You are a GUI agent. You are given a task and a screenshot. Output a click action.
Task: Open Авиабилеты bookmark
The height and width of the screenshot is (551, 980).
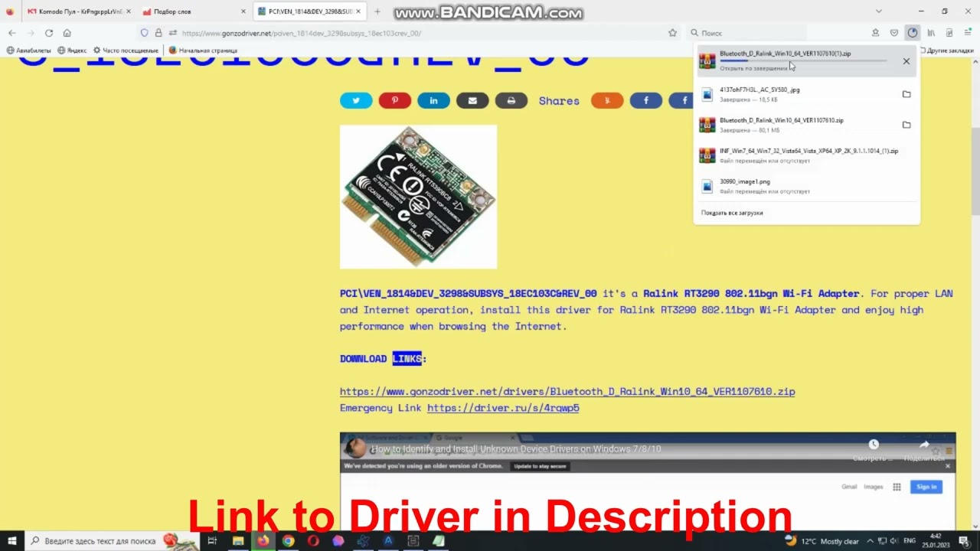tap(28, 51)
